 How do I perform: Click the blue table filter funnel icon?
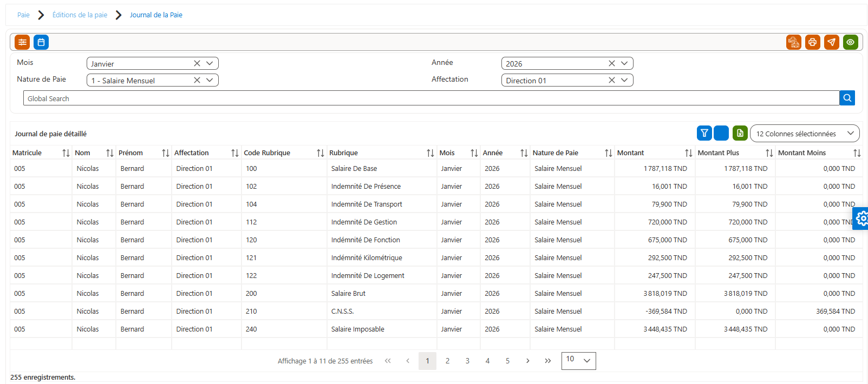[x=704, y=133]
